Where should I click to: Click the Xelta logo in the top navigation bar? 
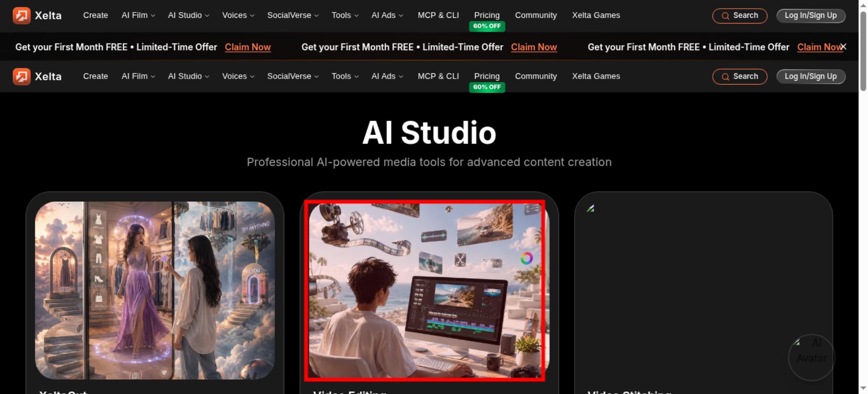click(x=37, y=16)
